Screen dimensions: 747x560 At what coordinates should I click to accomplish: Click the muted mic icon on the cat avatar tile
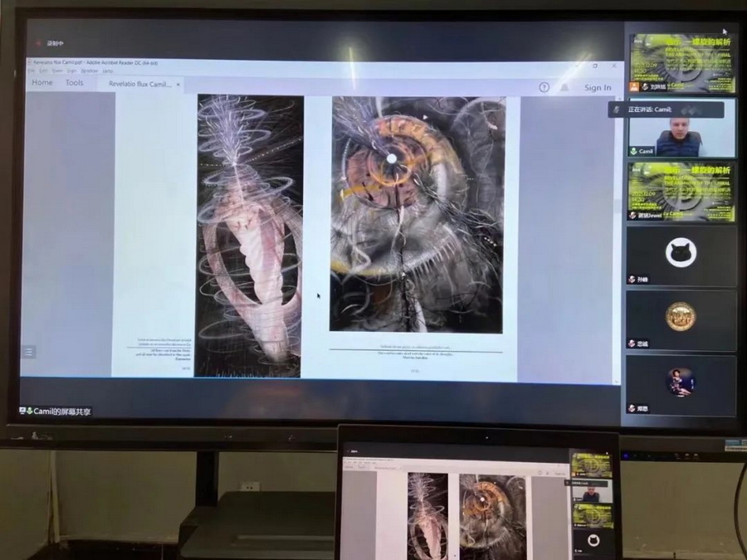click(632, 280)
